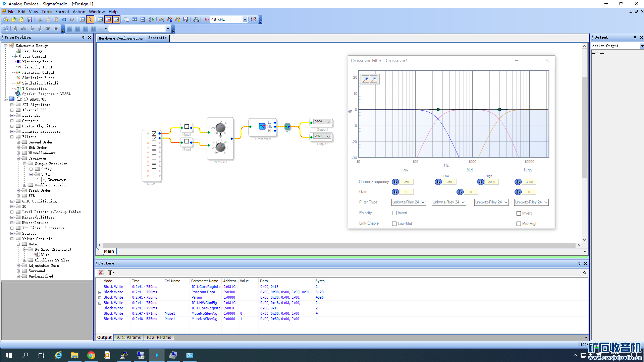Expand the Double Precision tree node
The image size is (644, 362).
click(25, 185)
